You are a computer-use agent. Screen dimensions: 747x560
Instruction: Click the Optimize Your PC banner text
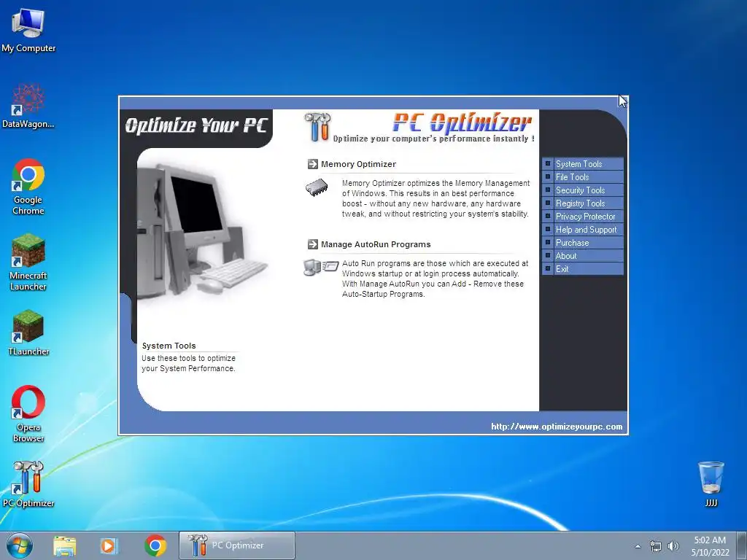pyautogui.click(x=196, y=125)
